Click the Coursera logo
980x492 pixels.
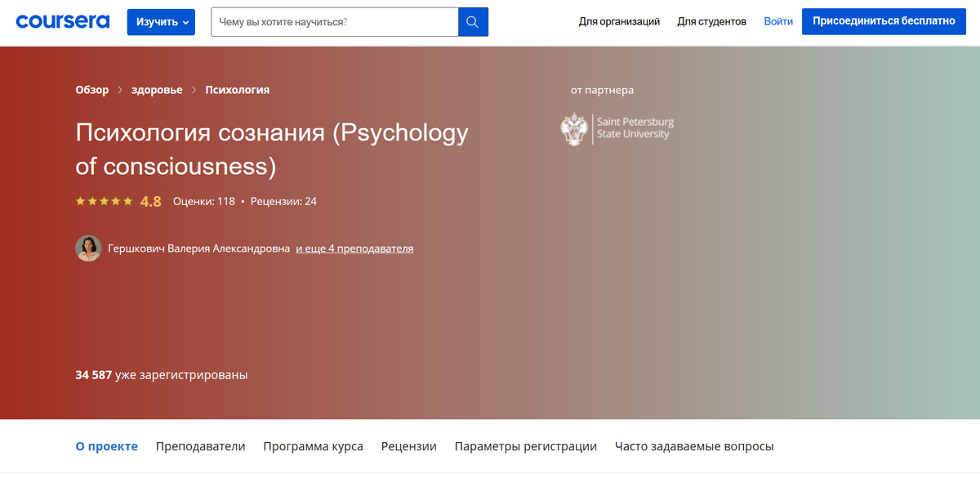point(62,21)
